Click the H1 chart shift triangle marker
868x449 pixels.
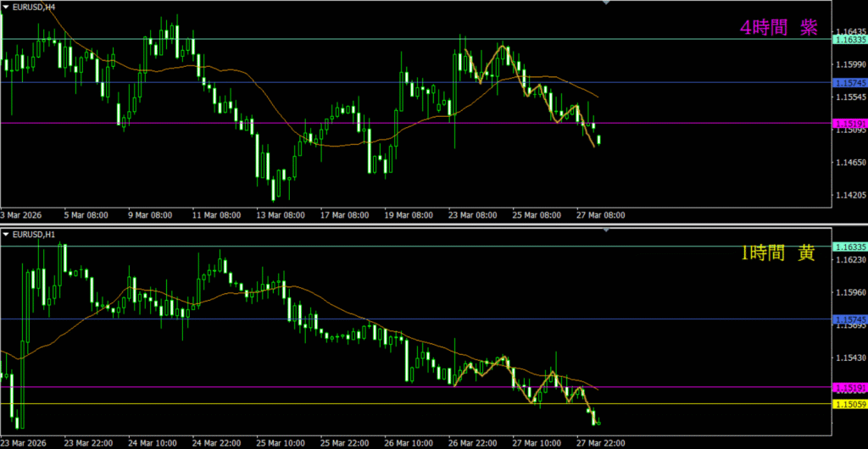pos(605,230)
